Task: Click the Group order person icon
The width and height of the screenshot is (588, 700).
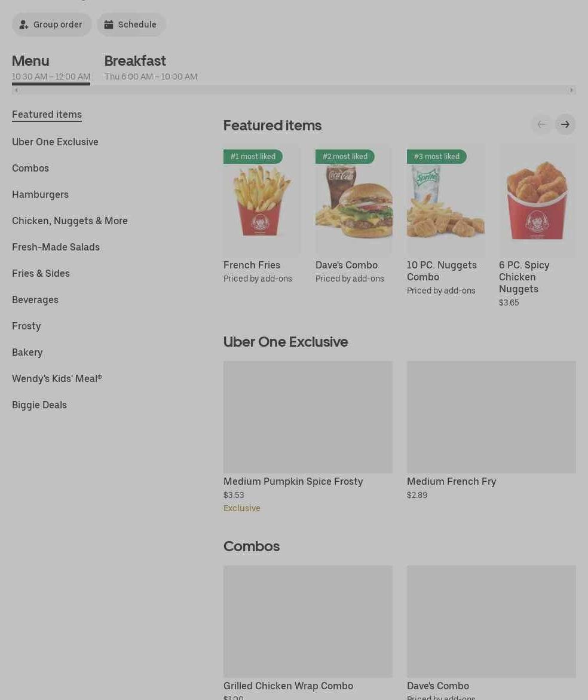Action: point(24,25)
